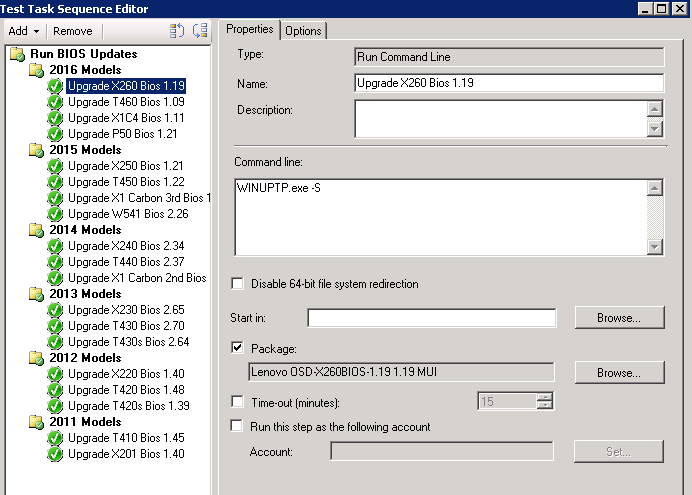This screenshot has height=495, width=692.
Task: Click Command line scrollbar down arrow
Action: coord(655,247)
